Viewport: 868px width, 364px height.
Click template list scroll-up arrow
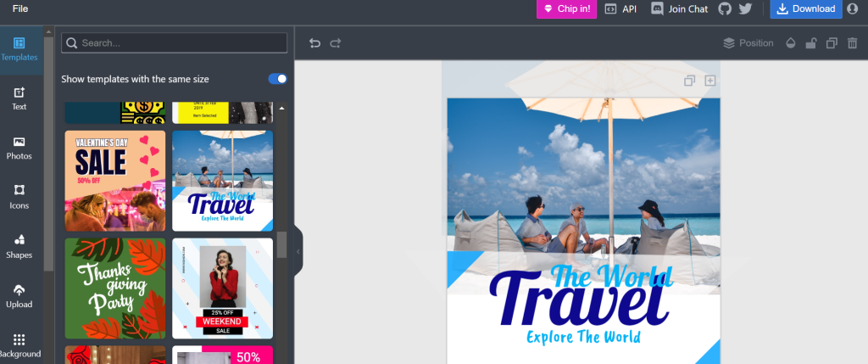(281, 108)
